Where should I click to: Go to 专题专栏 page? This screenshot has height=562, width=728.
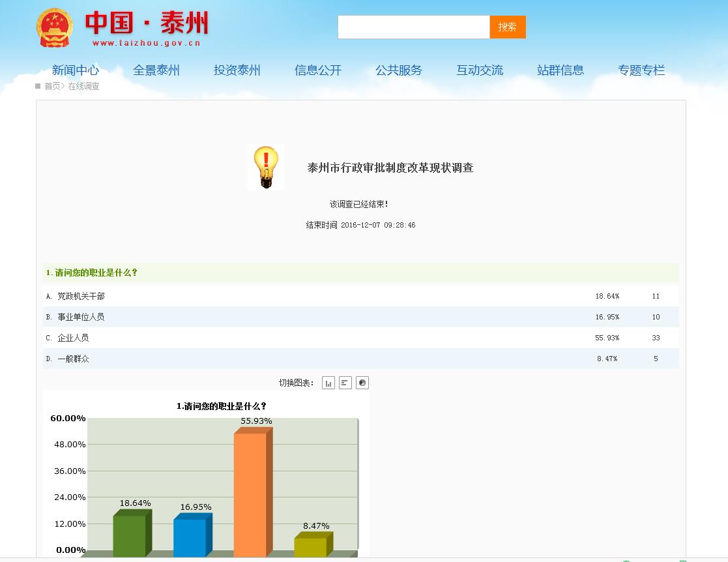pyautogui.click(x=641, y=70)
